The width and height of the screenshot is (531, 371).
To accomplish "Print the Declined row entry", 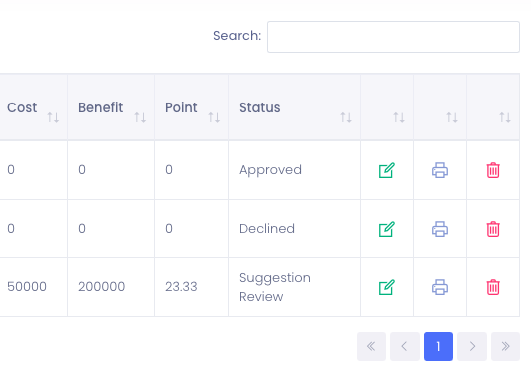I will [x=440, y=229].
